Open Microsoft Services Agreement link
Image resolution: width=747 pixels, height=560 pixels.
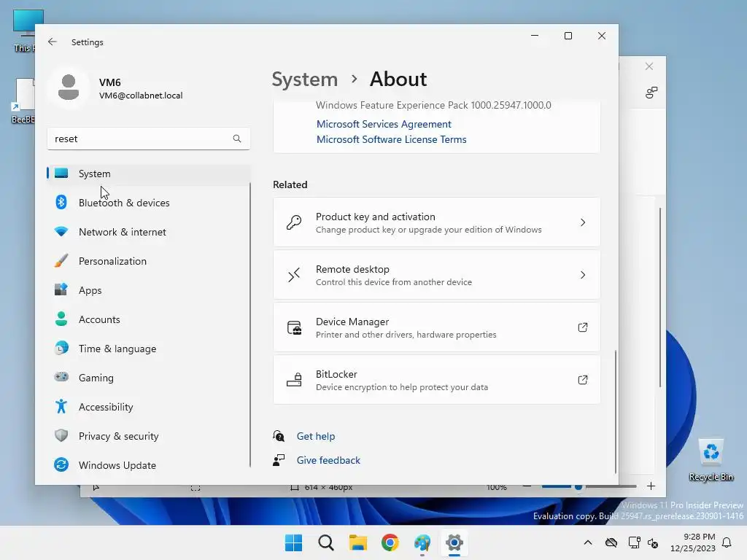(384, 124)
